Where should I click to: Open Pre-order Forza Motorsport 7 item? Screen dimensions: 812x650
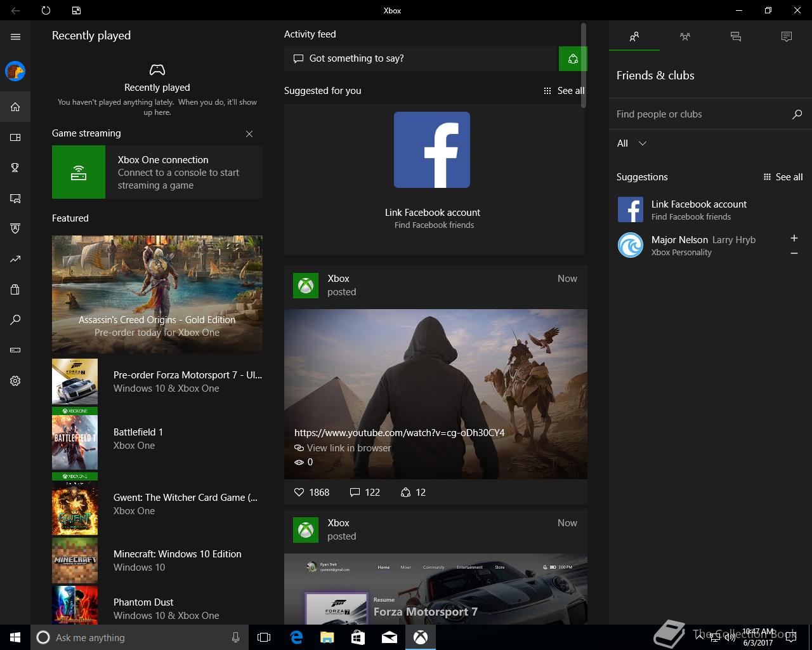tap(157, 381)
